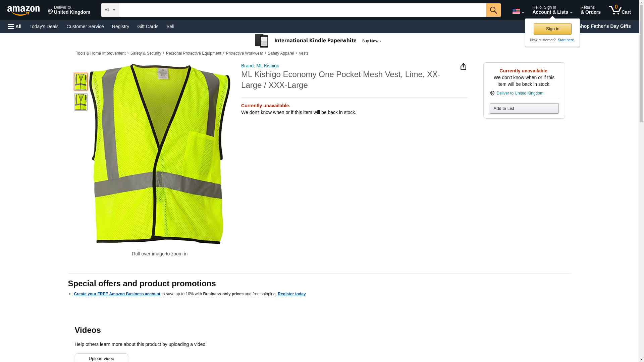Open the language flag dropdown
This screenshot has width=644, height=362.
coord(518,11)
